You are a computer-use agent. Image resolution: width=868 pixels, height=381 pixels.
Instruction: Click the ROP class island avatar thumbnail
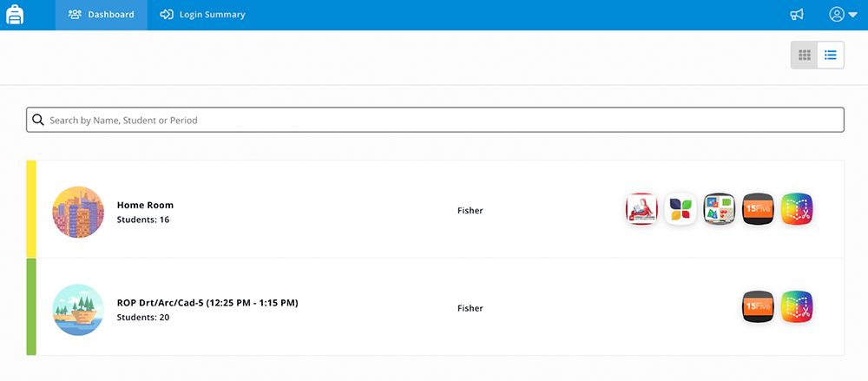(78, 309)
